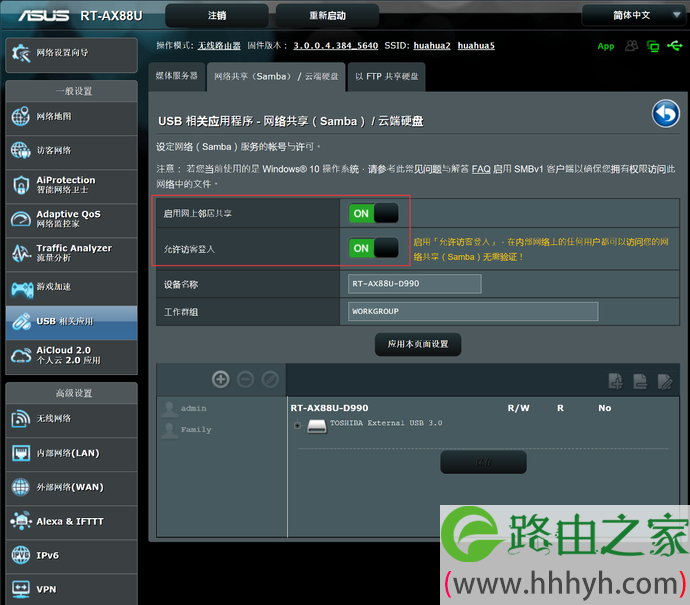The height and width of the screenshot is (605, 690).
Task: Click the 工作群组 WORKGROUP field
Action: click(x=473, y=311)
